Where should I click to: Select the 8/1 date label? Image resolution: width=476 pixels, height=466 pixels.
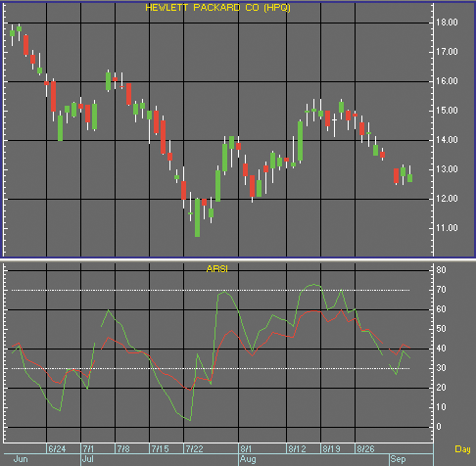(246, 449)
